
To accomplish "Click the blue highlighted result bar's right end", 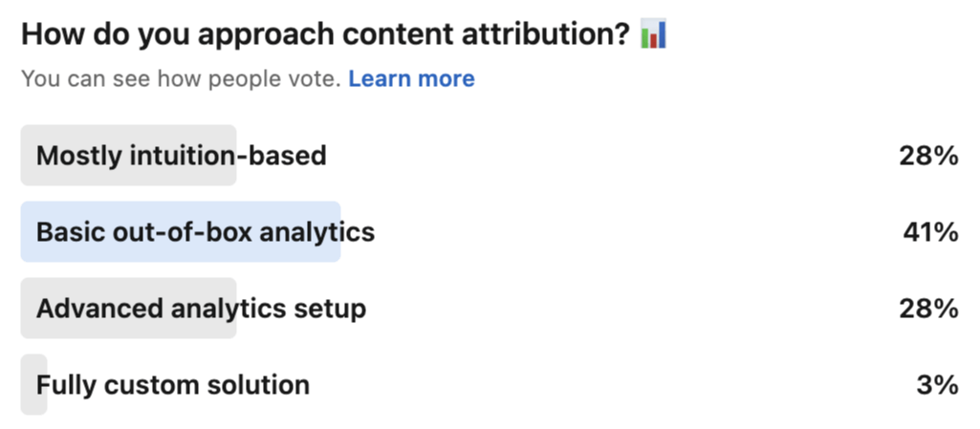I will [x=337, y=231].
